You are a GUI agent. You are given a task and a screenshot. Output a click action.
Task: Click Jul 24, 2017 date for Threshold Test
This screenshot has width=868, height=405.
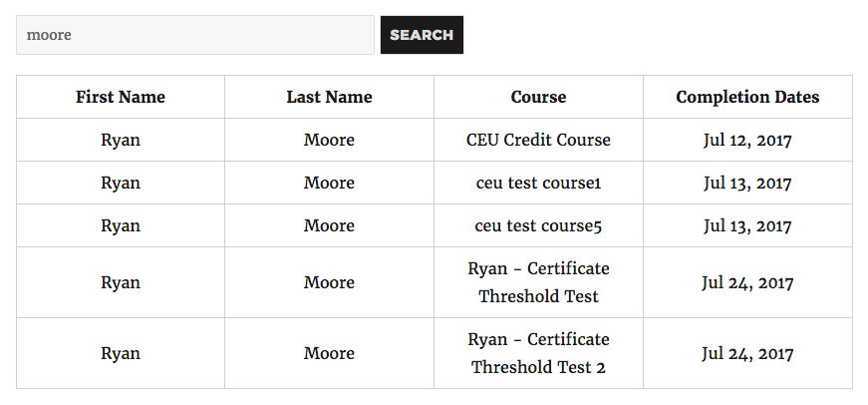[747, 282]
